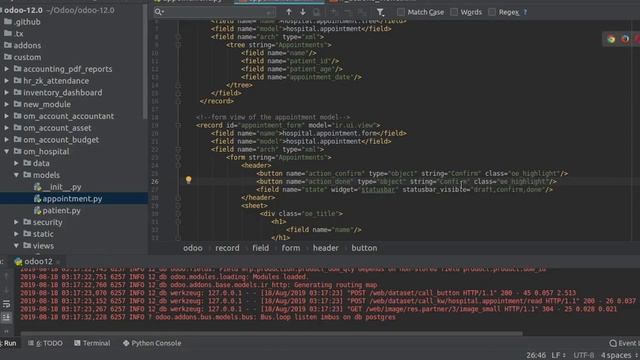Collapse the views folder arrow
This screenshot has height=360, width=640.
(16, 246)
